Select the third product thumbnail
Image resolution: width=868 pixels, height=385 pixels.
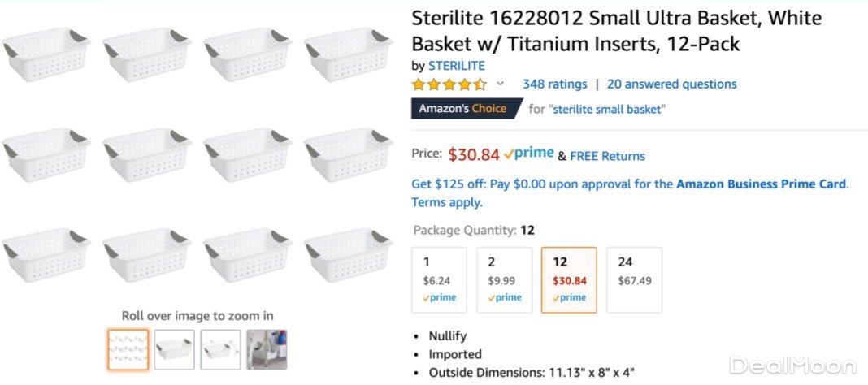click(x=221, y=349)
